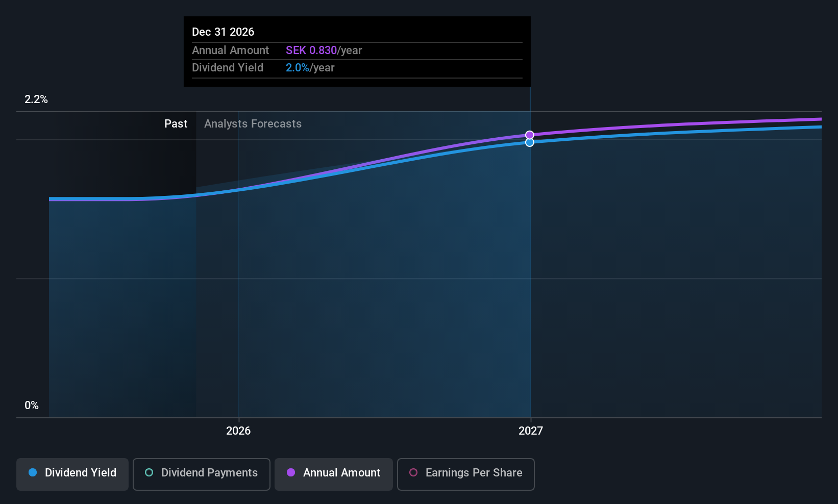Click the SEK 0.830 tooltip value

311,51
